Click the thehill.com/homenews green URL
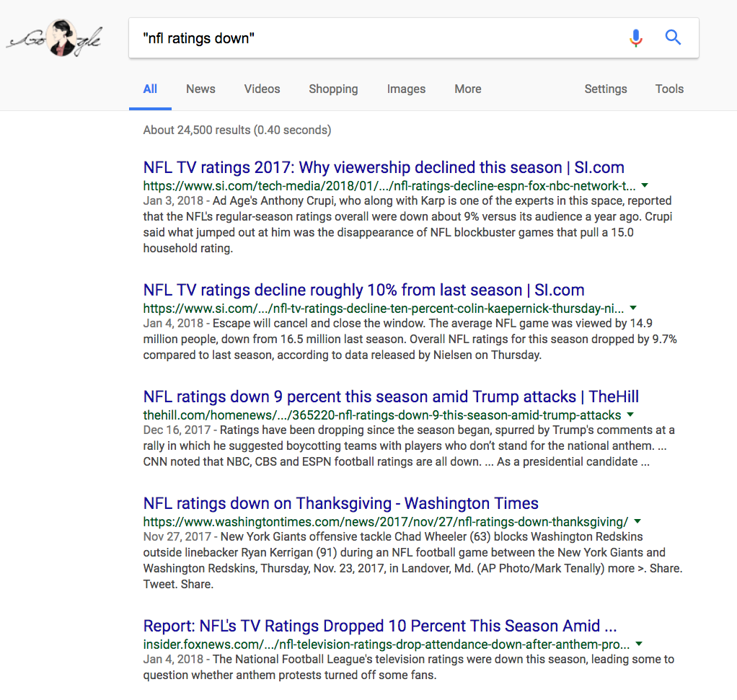This screenshot has width=737, height=700. (x=382, y=415)
